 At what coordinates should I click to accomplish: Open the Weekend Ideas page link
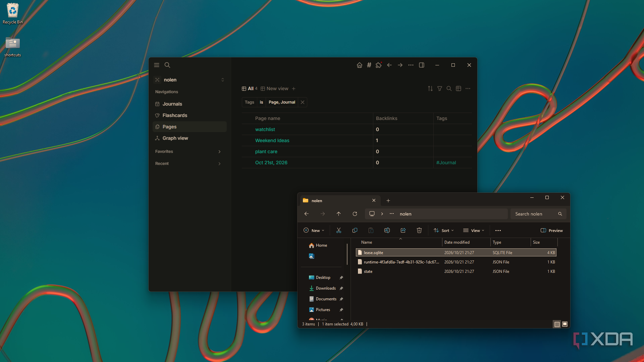(x=272, y=140)
